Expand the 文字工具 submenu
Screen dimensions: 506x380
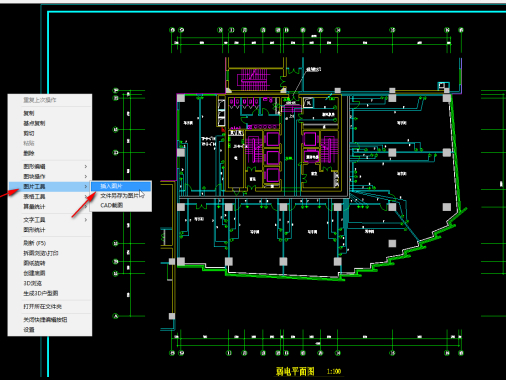click(50, 220)
